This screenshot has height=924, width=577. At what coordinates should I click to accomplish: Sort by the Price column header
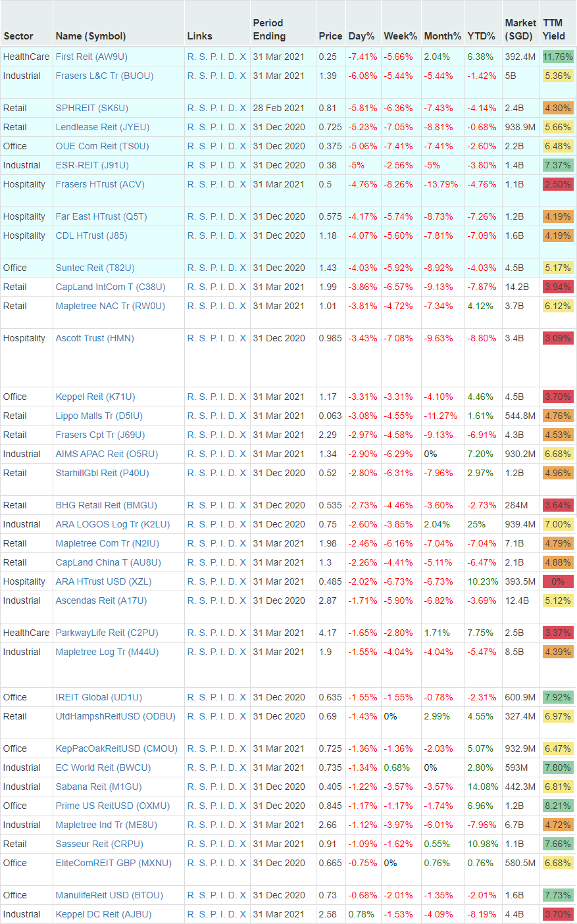(330, 36)
